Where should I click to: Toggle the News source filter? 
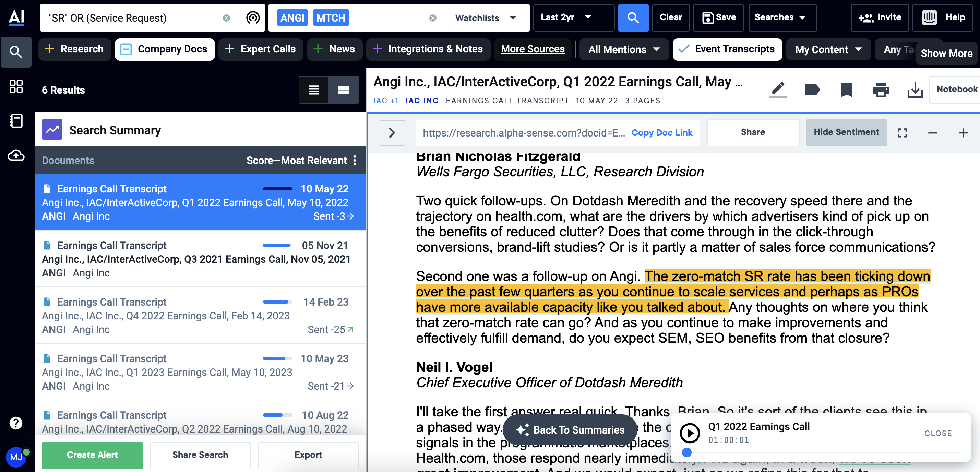pyautogui.click(x=334, y=49)
